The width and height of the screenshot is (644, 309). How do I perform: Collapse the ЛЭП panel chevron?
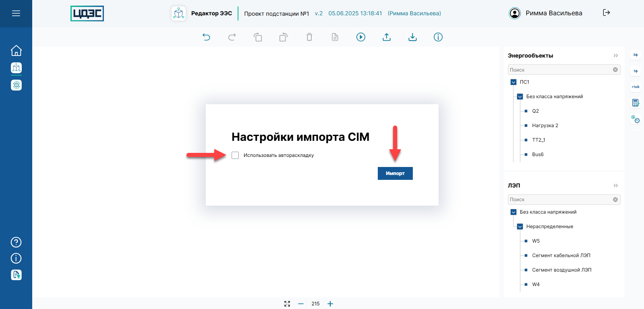pyautogui.click(x=615, y=185)
